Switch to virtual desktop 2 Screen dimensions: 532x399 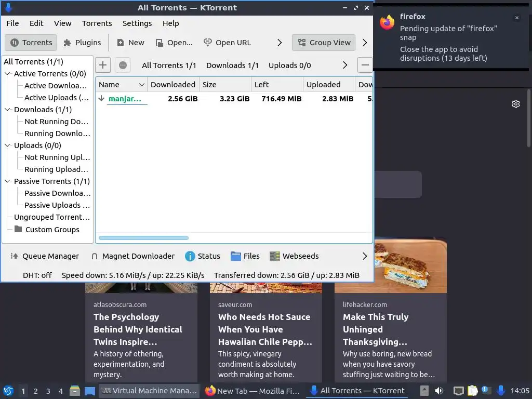tap(36, 391)
